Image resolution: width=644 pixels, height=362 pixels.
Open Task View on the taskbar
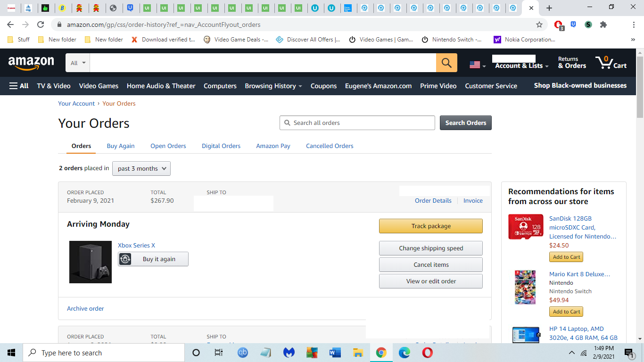tap(219, 353)
